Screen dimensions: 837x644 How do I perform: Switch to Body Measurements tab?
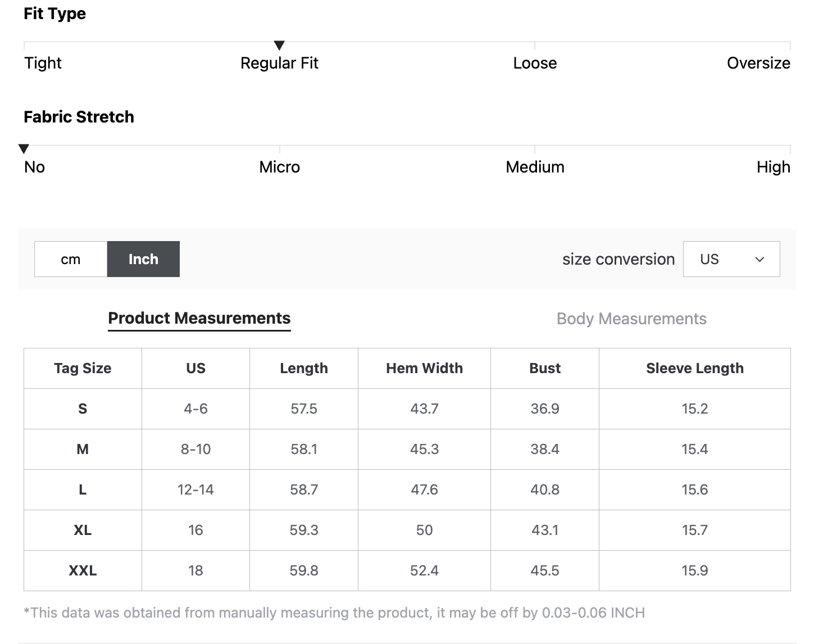click(631, 319)
